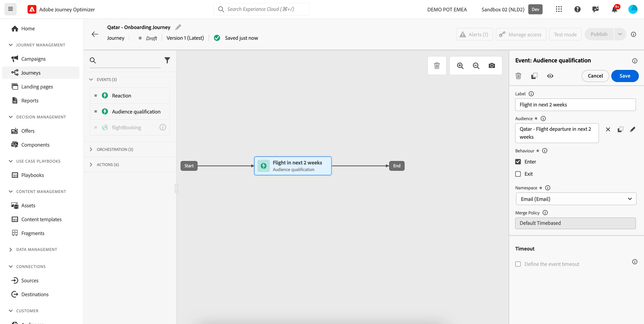The height and width of the screenshot is (324, 644).
Task: Expand the ACTIONS section
Action: coord(91,165)
